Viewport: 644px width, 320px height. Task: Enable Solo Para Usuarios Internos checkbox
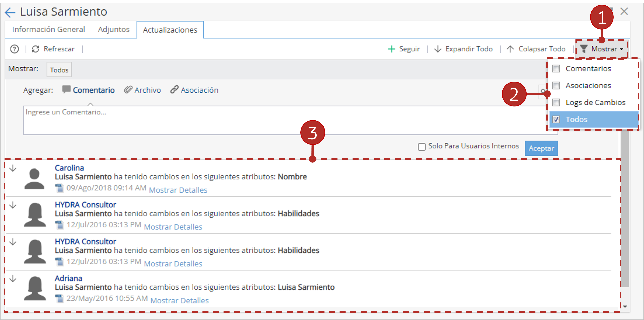[x=422, y=147]
